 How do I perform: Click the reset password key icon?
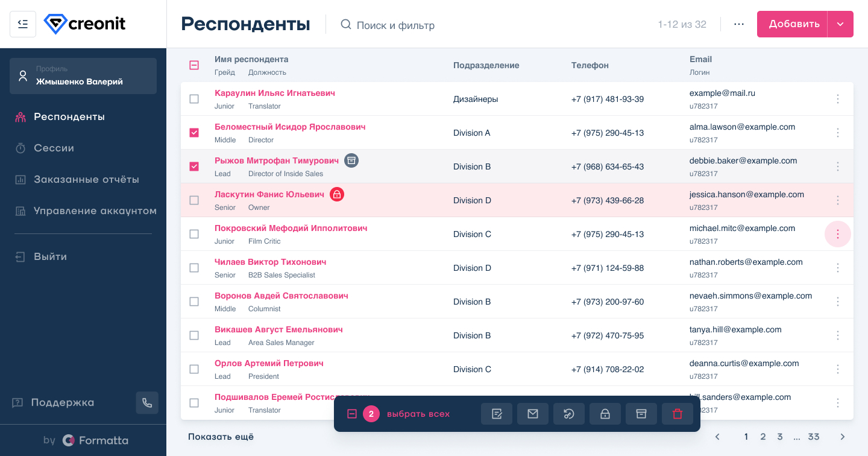click(569, 414)
